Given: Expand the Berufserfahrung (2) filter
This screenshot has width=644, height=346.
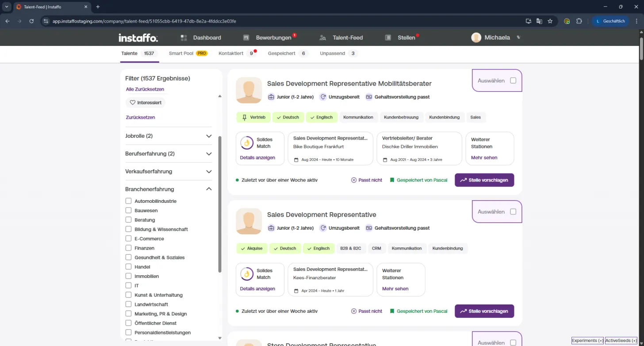Looking at the screenshot, I should [169, 154].
